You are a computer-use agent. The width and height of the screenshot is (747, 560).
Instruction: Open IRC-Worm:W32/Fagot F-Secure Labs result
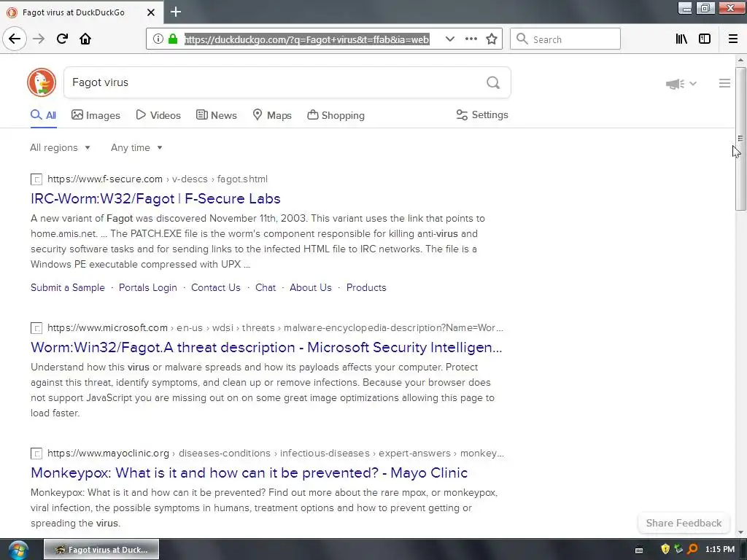[x=156, y=198]
